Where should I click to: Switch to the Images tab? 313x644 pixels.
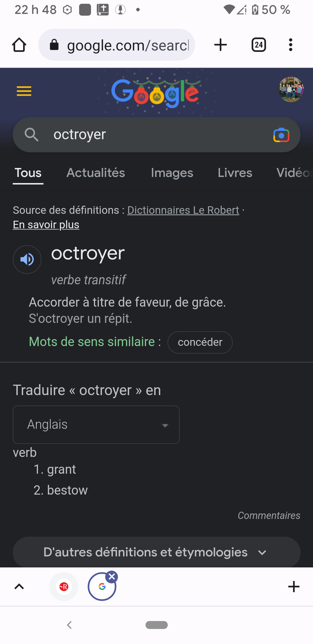tap(172, 173)
